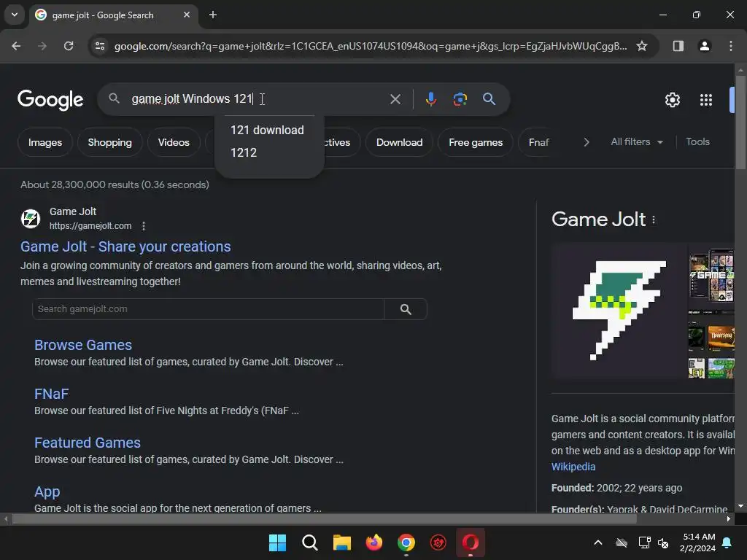Open the Game Jolt lightning logo image
This screenshot has height=560, width=747.
coord(619,311)
